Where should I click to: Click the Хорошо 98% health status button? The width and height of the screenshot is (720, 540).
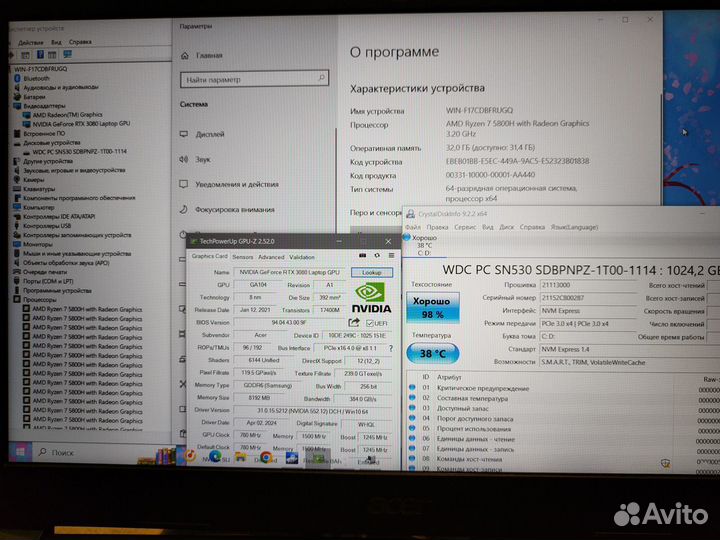pyautogui.click(x=432, y=307)
